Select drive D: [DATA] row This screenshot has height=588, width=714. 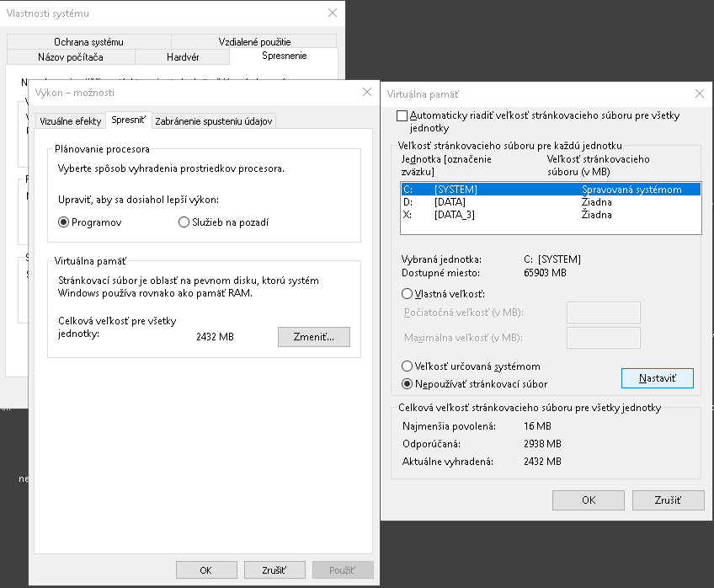point(551,202)
